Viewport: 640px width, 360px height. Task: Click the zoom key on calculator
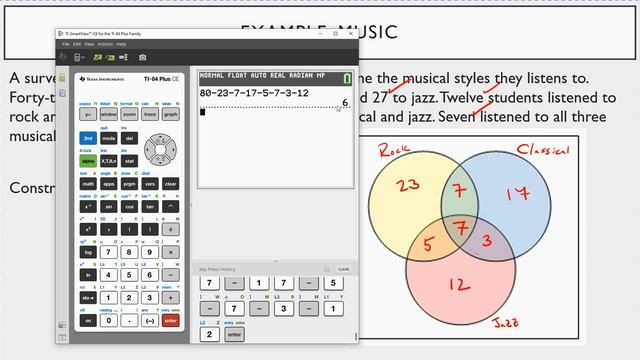pos(129,114)
